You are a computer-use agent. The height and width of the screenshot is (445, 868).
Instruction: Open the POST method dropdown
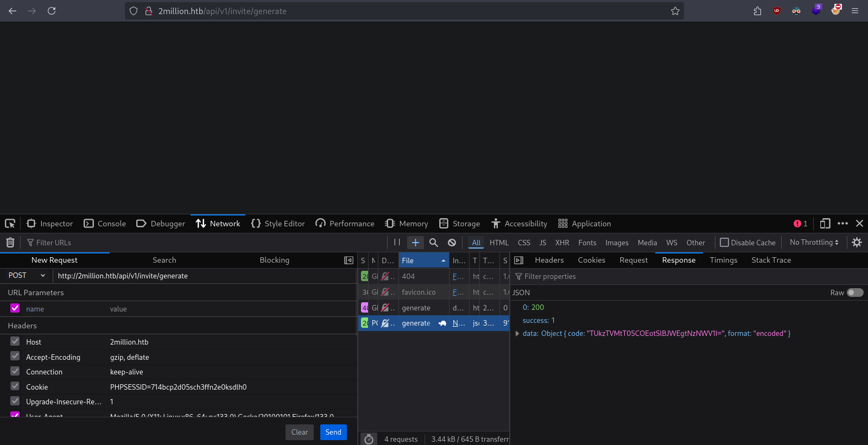(x=27, y=276)
